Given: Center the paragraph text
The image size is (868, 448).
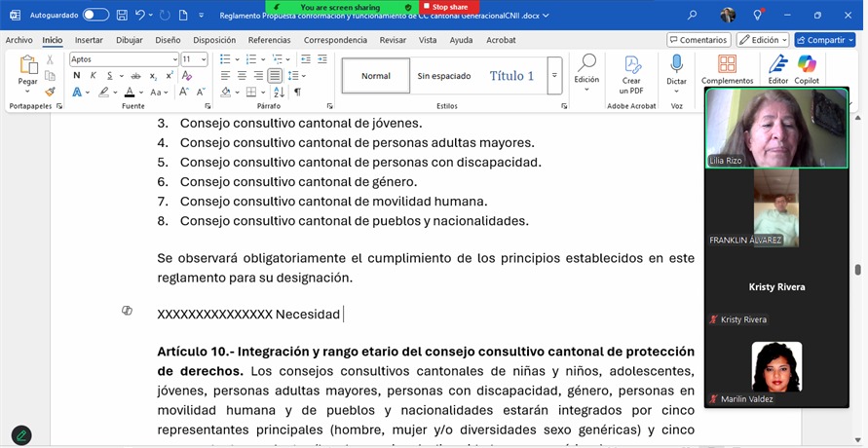Looking at the screenshot, I should pos(242,76).
